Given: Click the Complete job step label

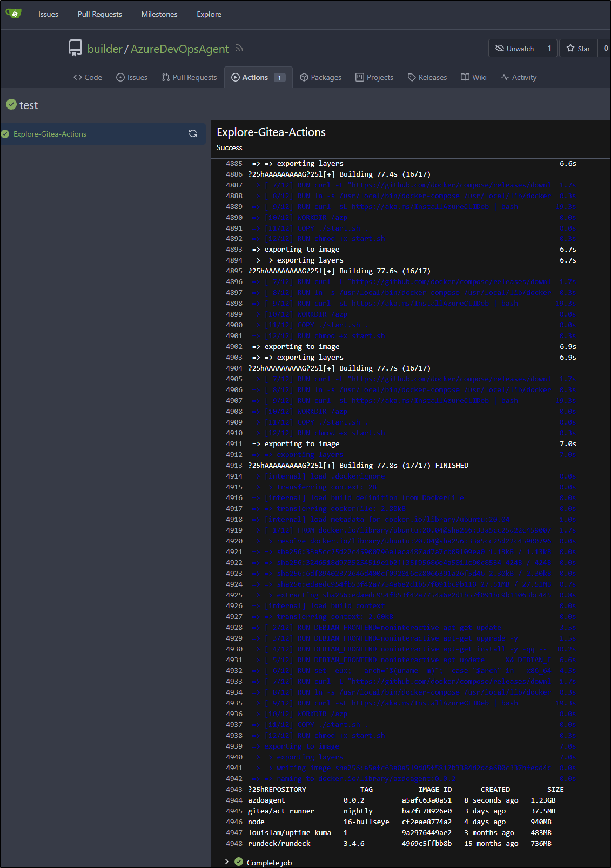Looking at the screenshot, I should [x=269, y=863].
